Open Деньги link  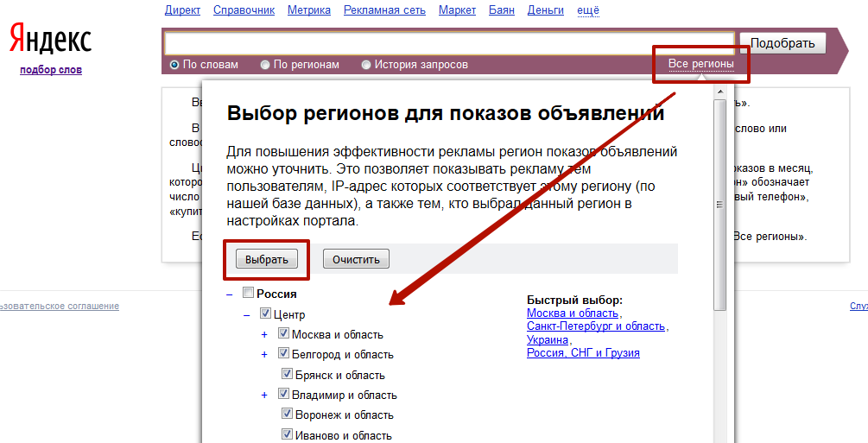546,10
